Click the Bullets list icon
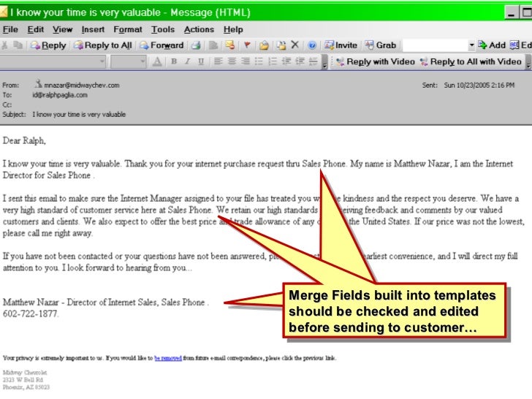Screen dimensions: 532x399 [x=259, y=61]
